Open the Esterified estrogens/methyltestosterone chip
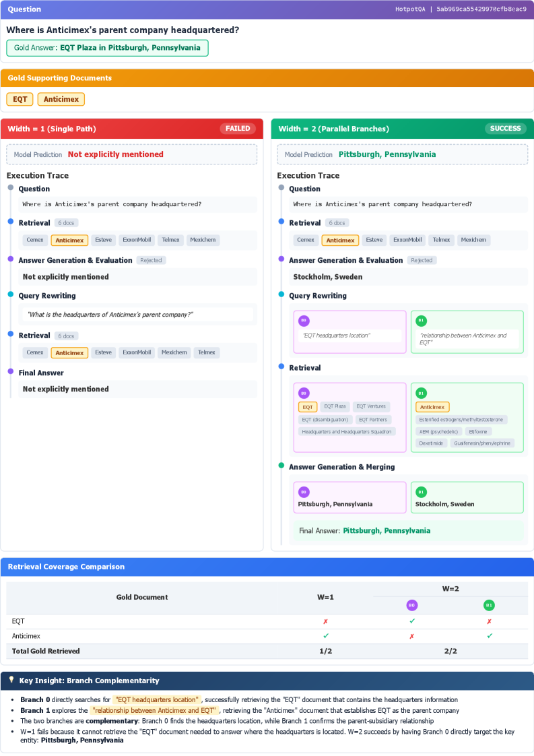The height and width of the screenshot is (756, 534). 461,420
